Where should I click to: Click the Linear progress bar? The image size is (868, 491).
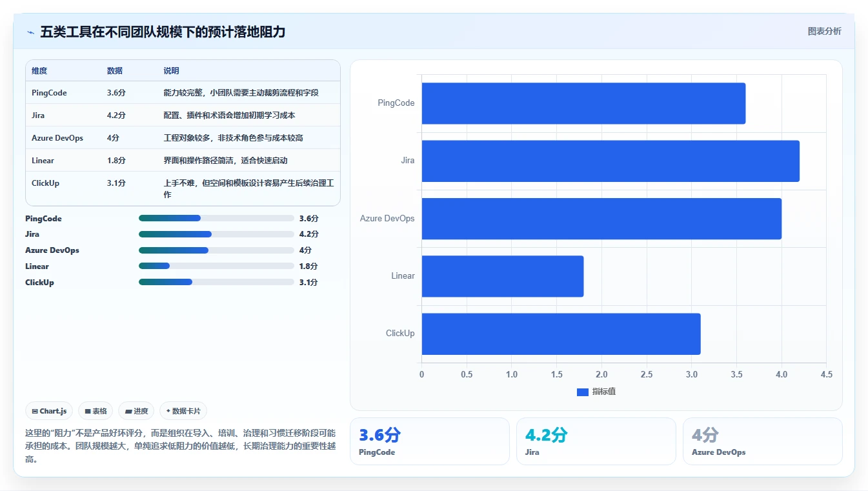coord(216,266)
